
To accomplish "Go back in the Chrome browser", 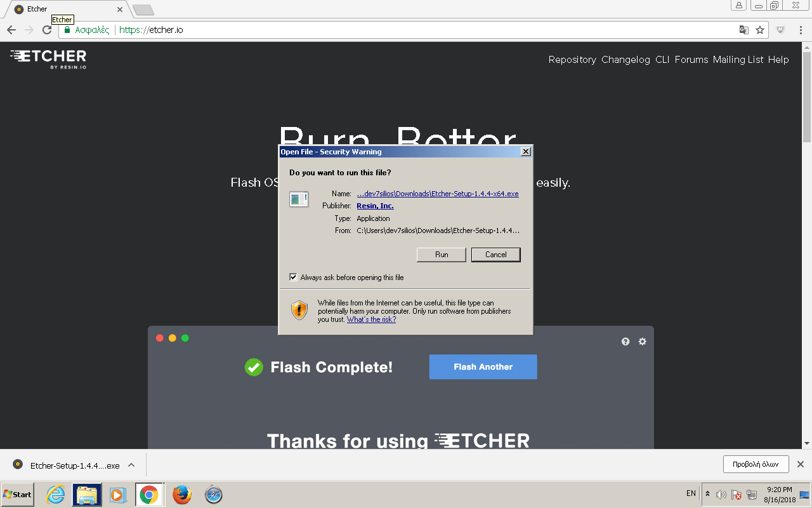I will click(x=11, y=30).
